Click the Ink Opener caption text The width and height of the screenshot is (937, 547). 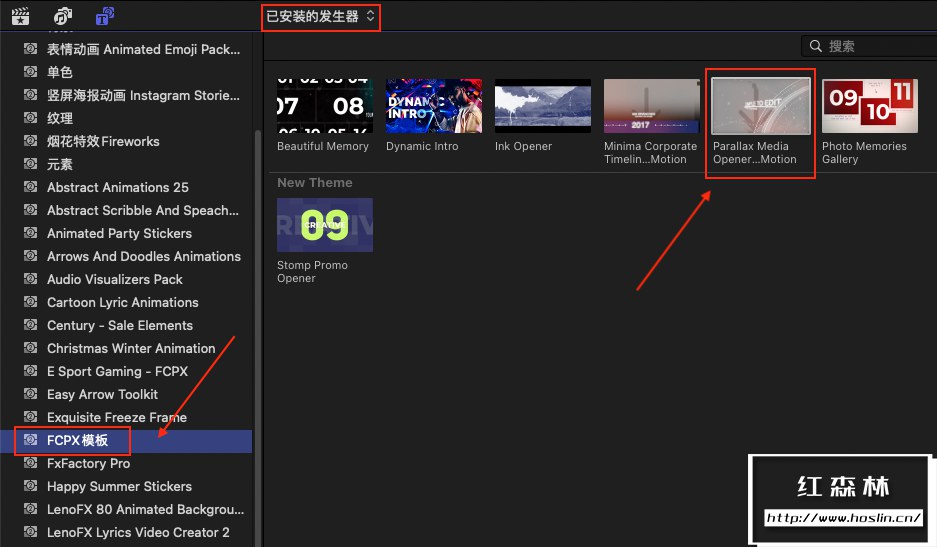(x=523, y=146)
